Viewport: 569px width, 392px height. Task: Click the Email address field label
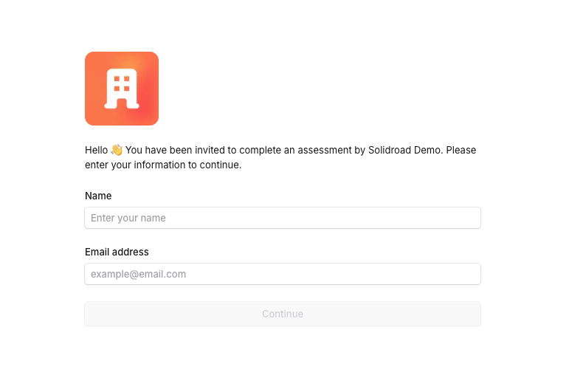tap(117, 252)
